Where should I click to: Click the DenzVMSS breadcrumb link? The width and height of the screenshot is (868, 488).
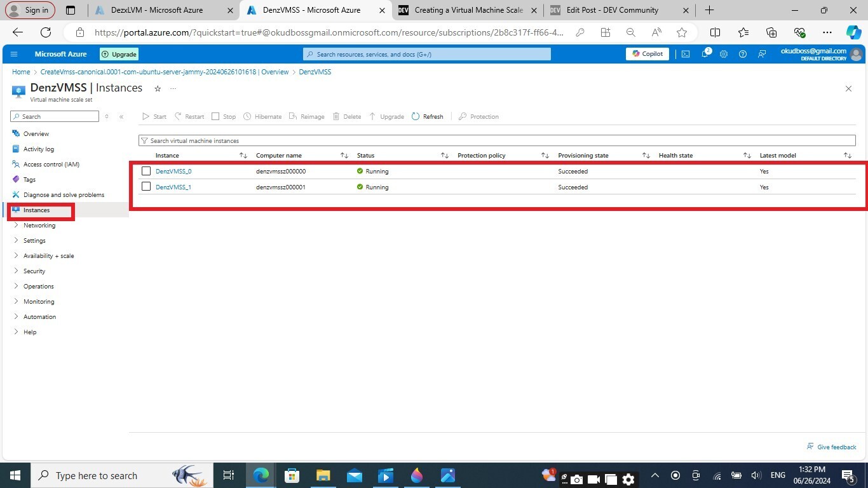315,72
